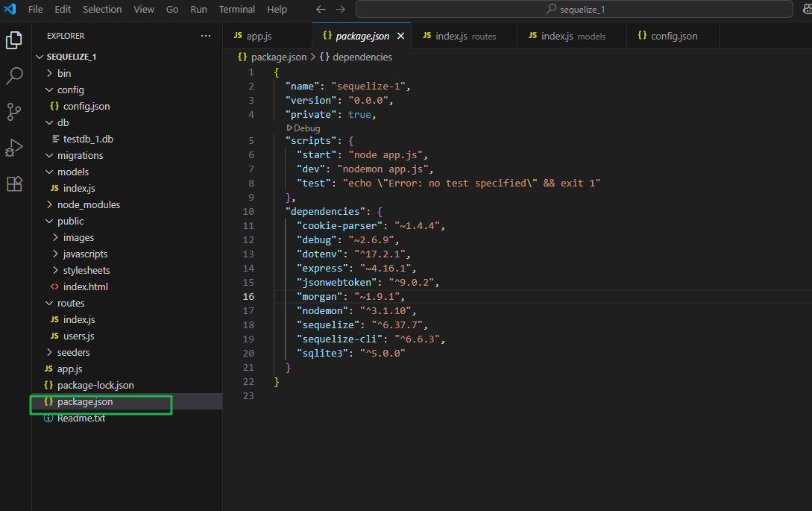
Task: Switch to the config.json tab
Action: tap(673, 36)
